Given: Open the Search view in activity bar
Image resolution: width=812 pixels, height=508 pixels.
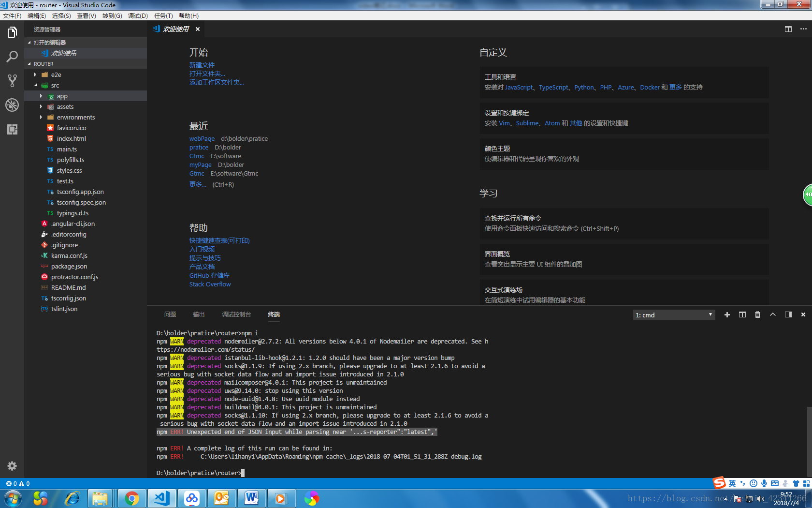Looking at the screenshot, I should 12,57.
